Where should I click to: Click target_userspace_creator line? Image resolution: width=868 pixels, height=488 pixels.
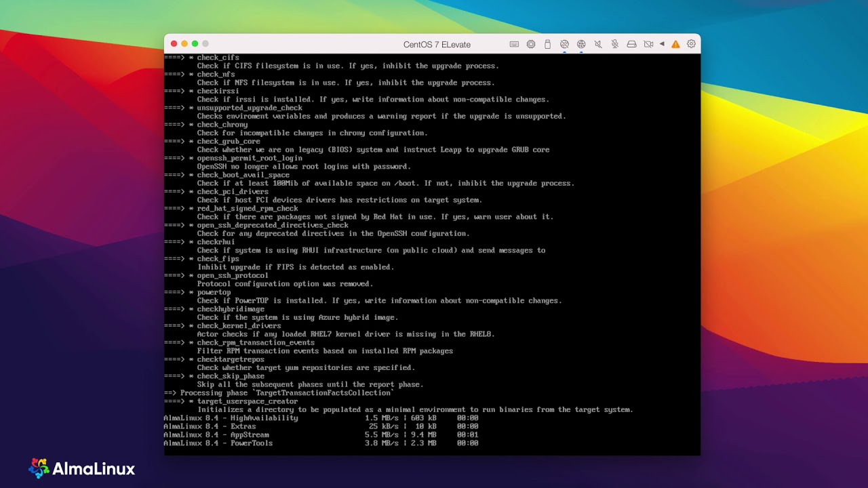[x=231, y=401]
